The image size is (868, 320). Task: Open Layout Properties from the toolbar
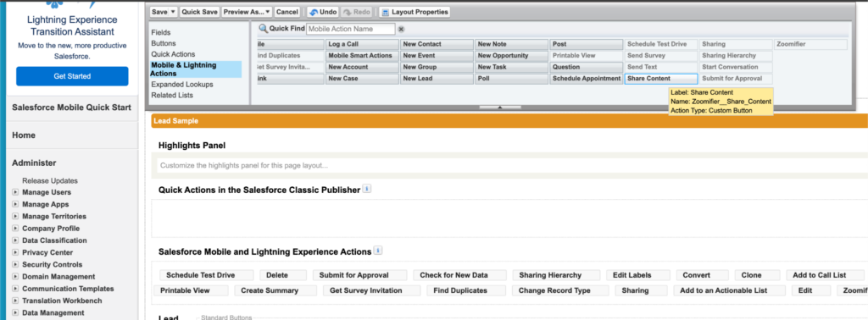click(x=415, y=12)
